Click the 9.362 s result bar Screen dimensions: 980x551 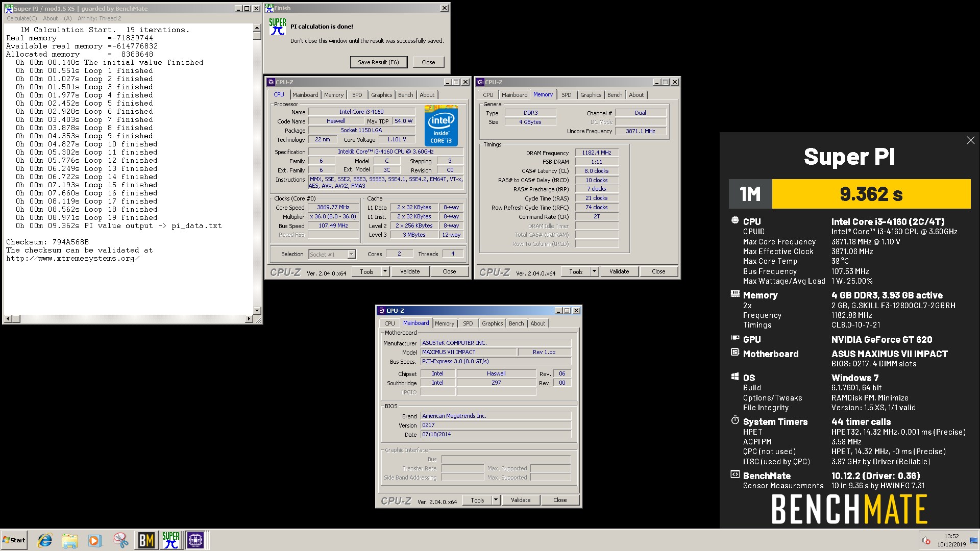(x=871, y=194)
